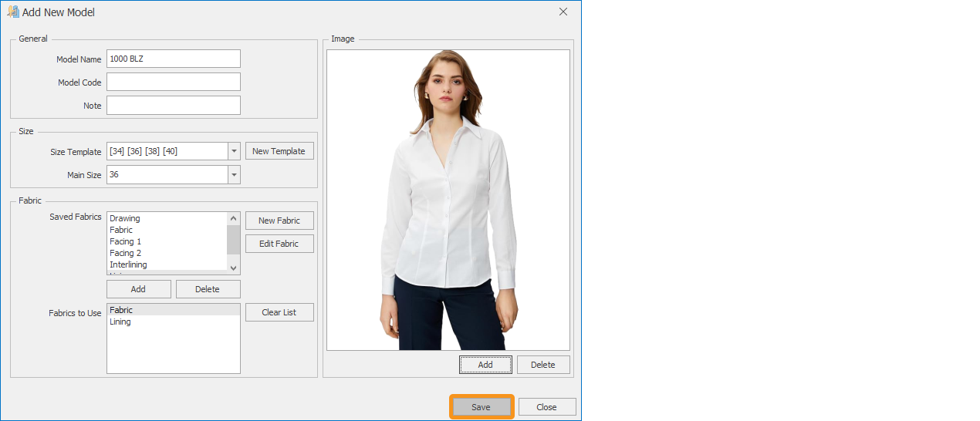Select Drawing in Saved Fabrics list
This screenshot has height=421, width=980.
(125, 218)
